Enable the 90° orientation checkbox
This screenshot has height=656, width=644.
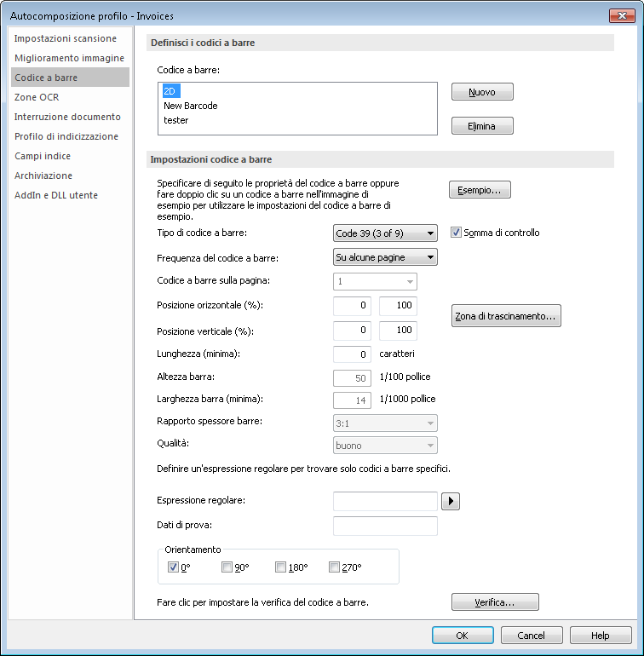coord(227,567)
